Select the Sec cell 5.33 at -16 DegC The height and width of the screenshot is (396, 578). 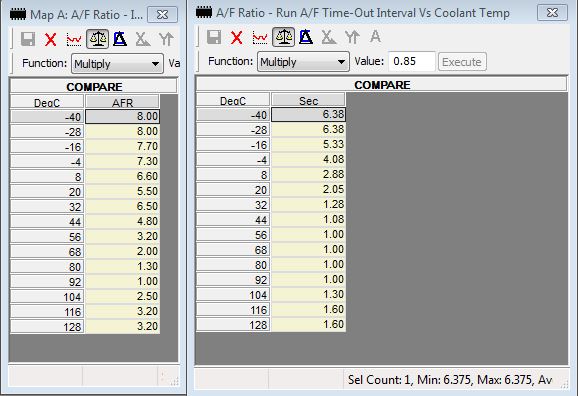(x=309, y=145)
